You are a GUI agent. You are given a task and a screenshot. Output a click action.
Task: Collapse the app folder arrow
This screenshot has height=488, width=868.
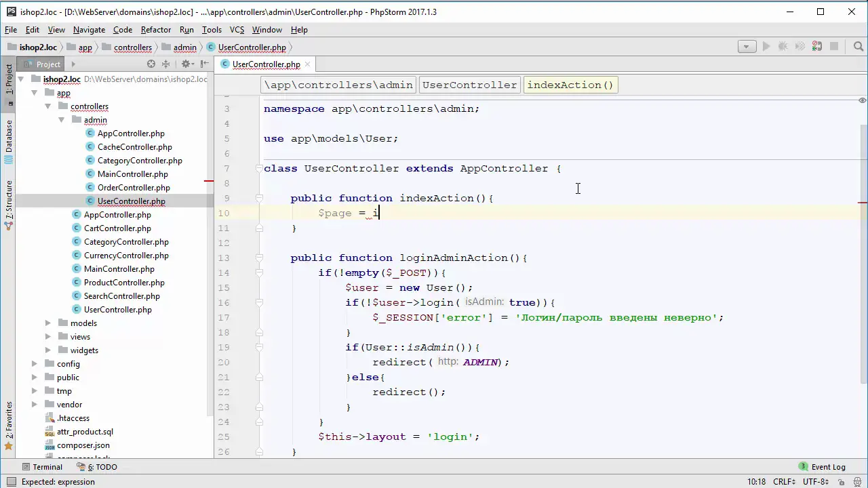(x=35, y=93)
